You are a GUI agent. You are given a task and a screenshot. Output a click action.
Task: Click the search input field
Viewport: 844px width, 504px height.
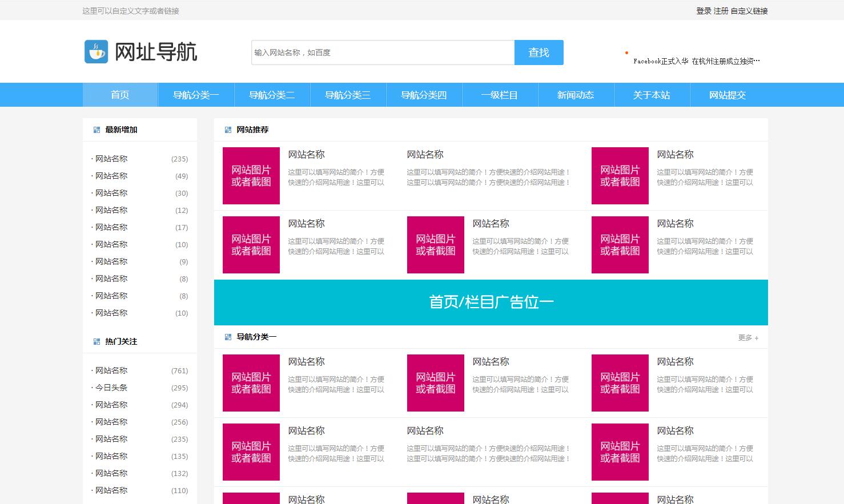click(383, 52)
